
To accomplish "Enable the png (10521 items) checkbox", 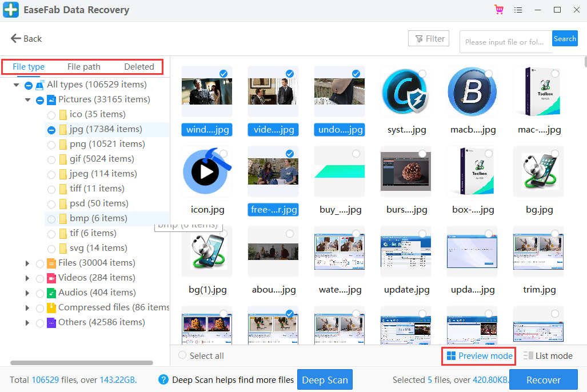I will [51, 144].
